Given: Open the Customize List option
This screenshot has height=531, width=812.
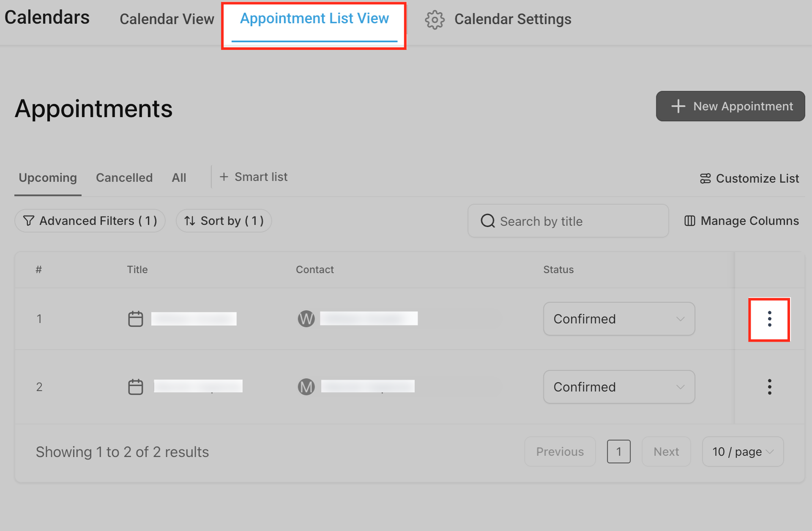Looking at the screenshot, I should pyautogui.click(x=749, y=178).
